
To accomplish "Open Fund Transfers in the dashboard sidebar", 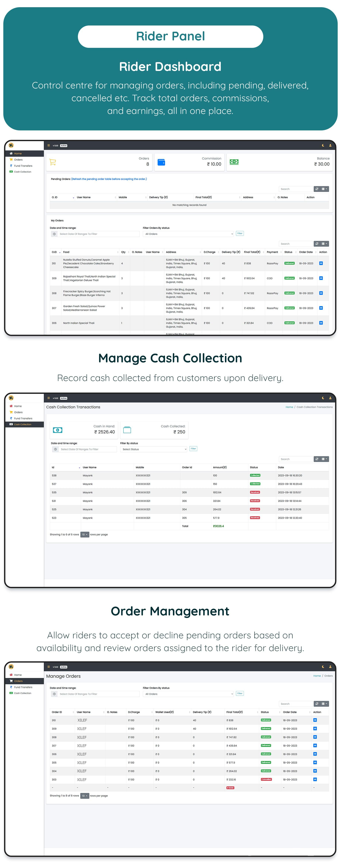I will (x=23, y=166).
